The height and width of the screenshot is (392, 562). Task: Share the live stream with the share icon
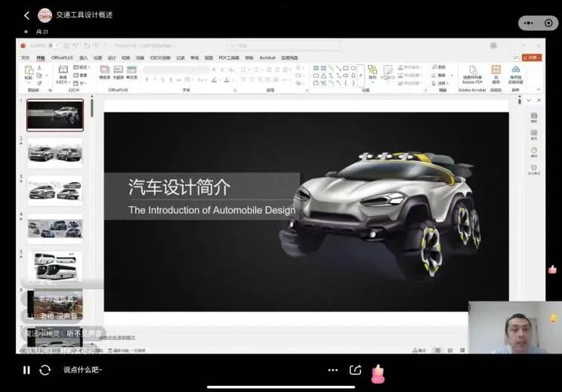click(x=355, y=370)
